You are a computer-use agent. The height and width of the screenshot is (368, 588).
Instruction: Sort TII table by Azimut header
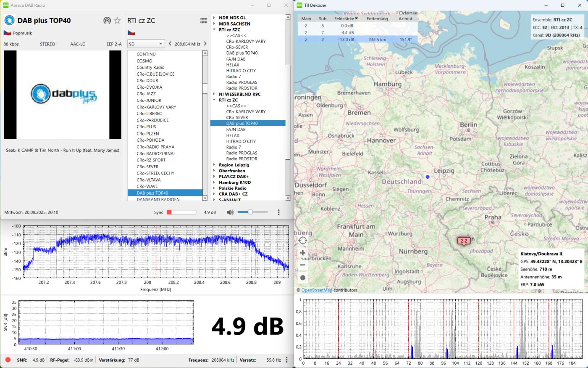click(405, 19)
